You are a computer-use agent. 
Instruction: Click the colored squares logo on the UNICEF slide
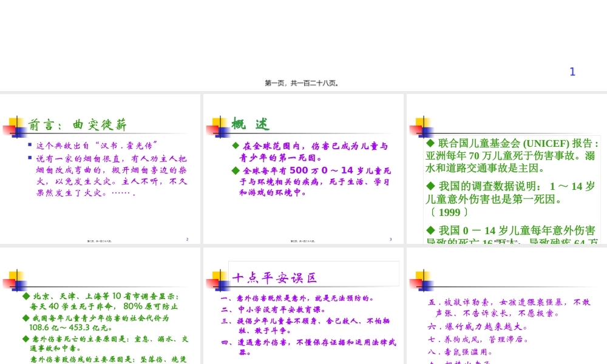click(x=421, y=129)
